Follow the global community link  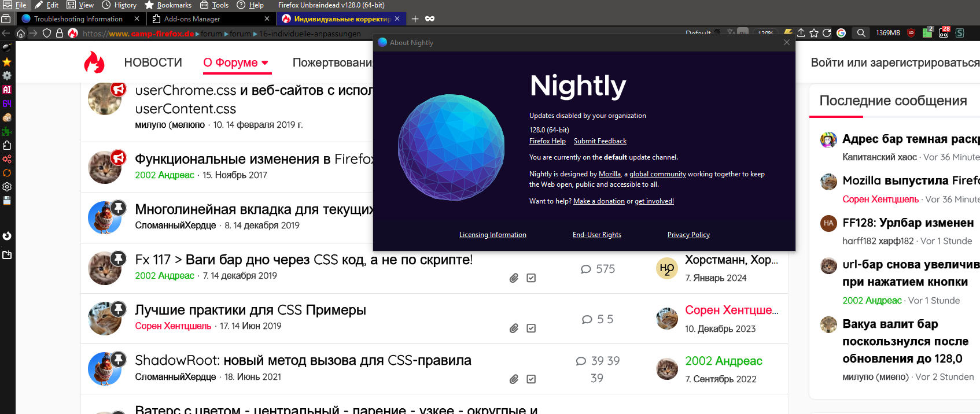[x=658, y=174]
